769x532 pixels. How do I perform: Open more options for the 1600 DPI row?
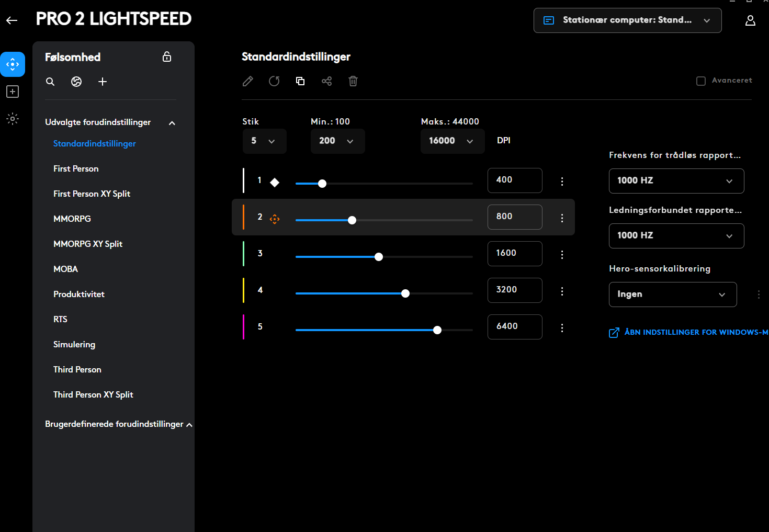[x=562, y=255]
